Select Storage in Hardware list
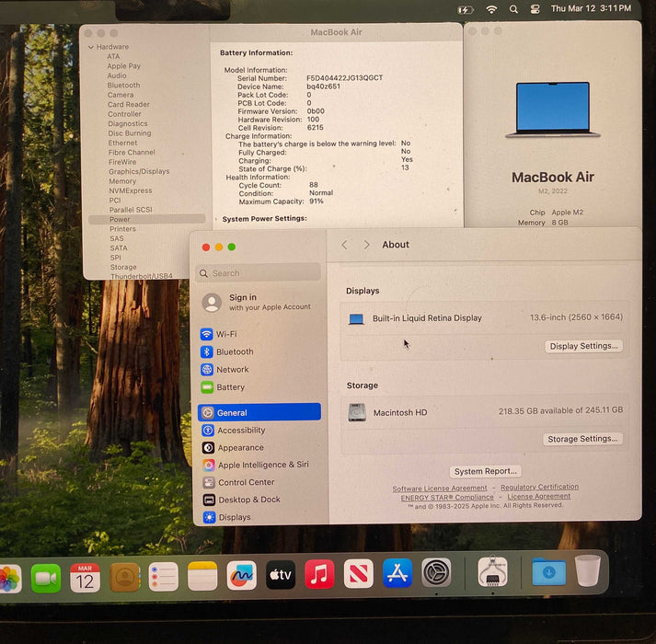 tap(123, 267)
